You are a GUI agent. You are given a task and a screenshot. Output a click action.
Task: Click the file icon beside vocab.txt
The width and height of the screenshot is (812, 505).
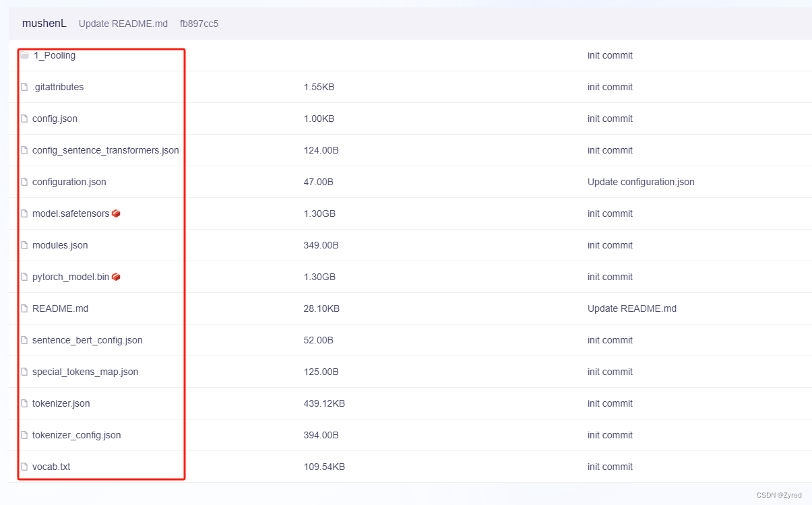pyautogui.click(x=25, y=467)
